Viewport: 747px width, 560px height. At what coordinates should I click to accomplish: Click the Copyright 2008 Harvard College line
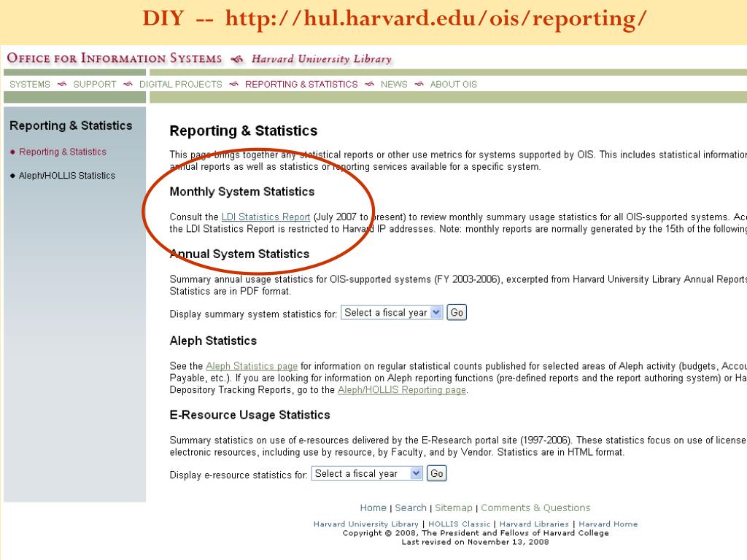[x=476, y=533]
